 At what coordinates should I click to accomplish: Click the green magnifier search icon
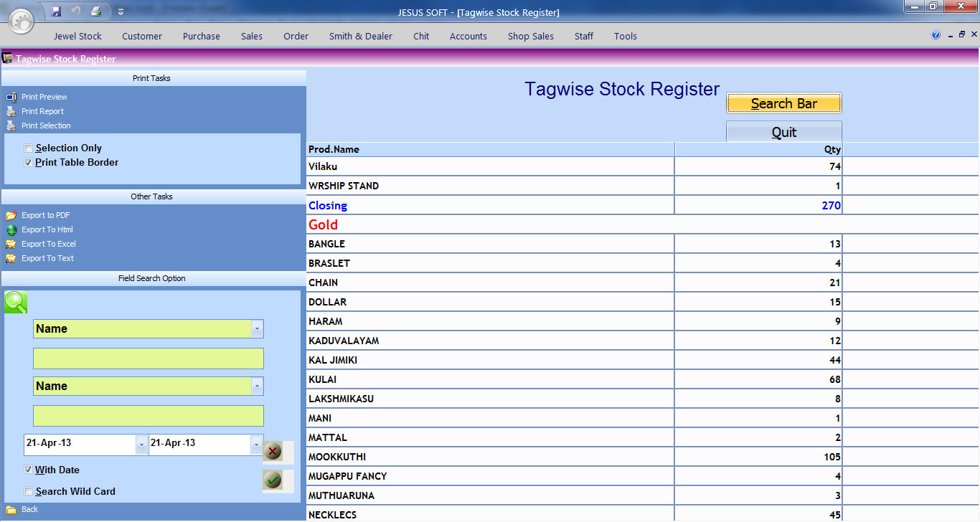pyautogui.click(x=16, y=302)
